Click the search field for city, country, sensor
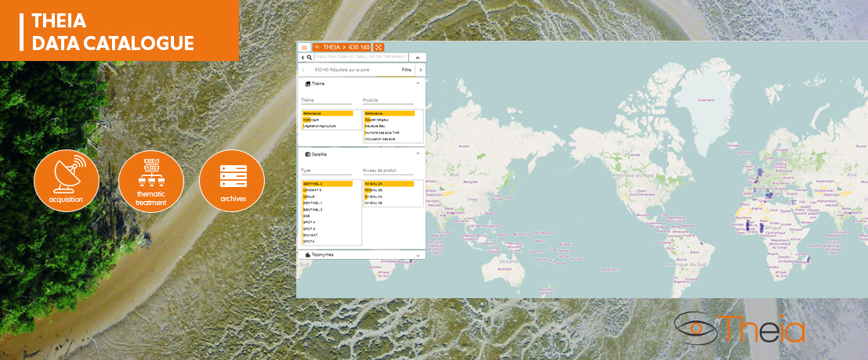Viewport: 868px width, 360px height. pyautogui.click(x=361, y=57)
